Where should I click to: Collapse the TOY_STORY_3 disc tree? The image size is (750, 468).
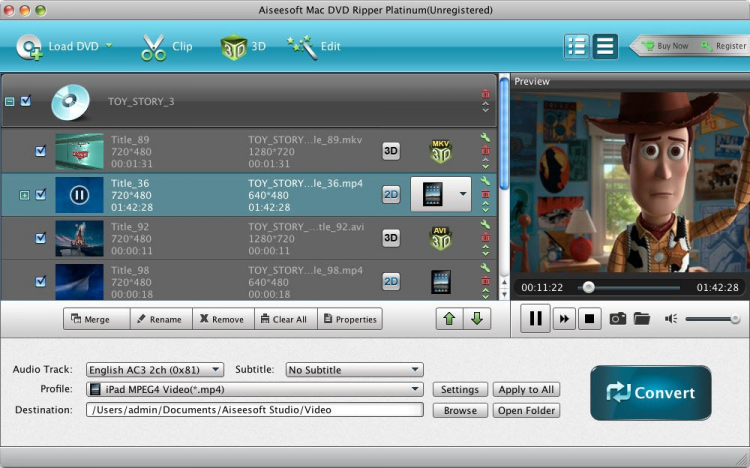pyautogui.click(x=10, y=101)
